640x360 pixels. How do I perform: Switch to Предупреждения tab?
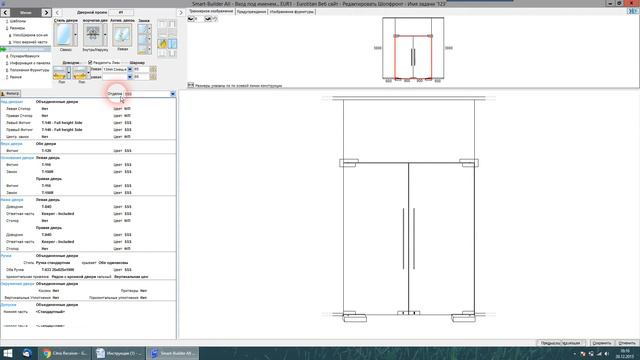click(251, 12)
